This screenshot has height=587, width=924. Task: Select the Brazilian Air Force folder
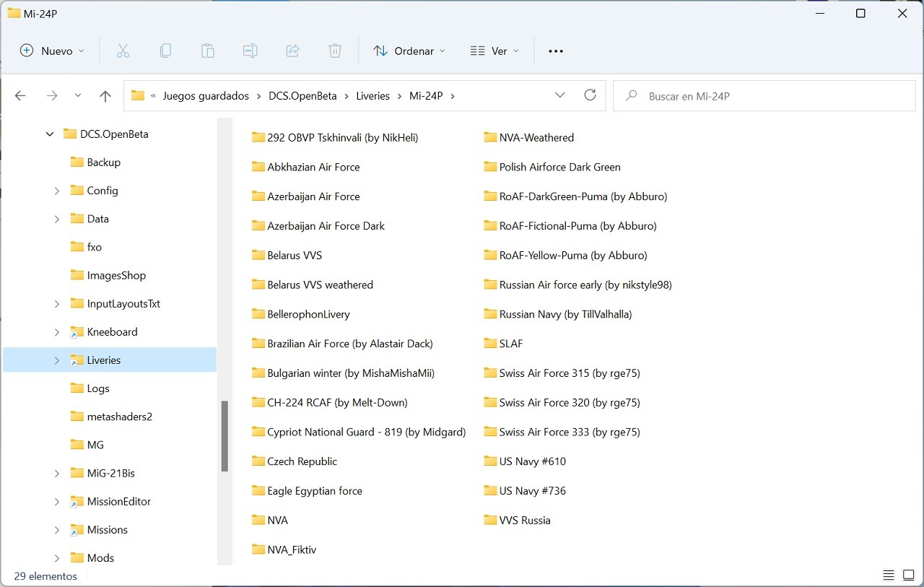(342, 344)
